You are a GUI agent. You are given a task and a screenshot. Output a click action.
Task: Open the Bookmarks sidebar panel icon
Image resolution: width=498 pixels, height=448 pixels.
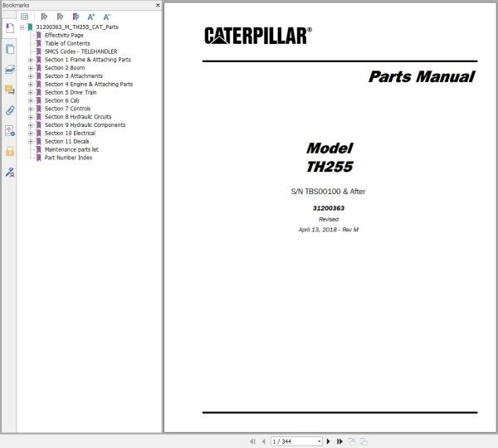[10, 28]
